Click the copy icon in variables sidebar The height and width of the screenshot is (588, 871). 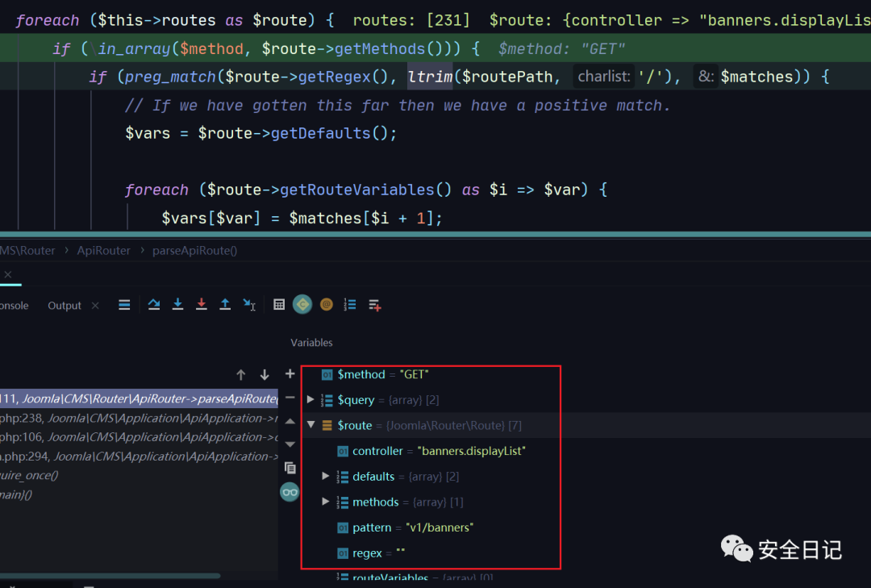point(290,467)
